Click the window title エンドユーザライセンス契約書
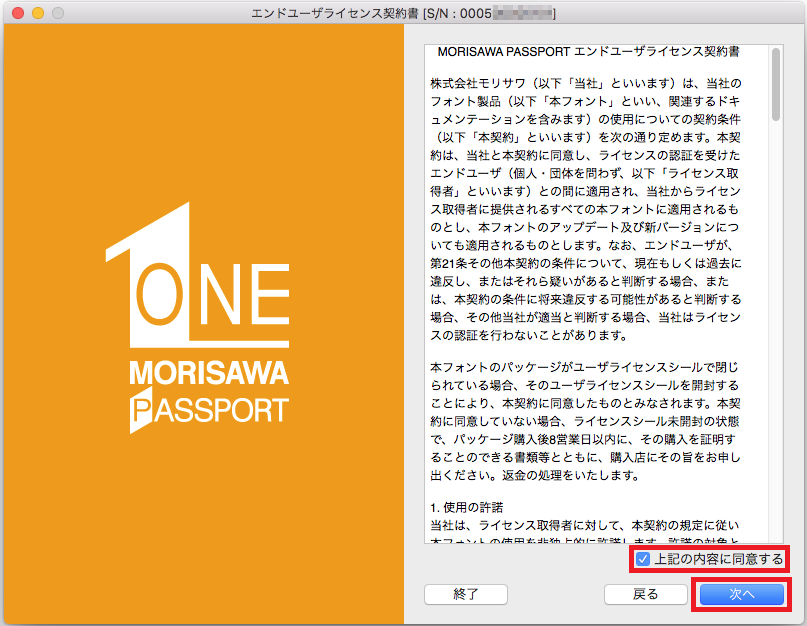The image size is (807, 626). click(335, 13)
